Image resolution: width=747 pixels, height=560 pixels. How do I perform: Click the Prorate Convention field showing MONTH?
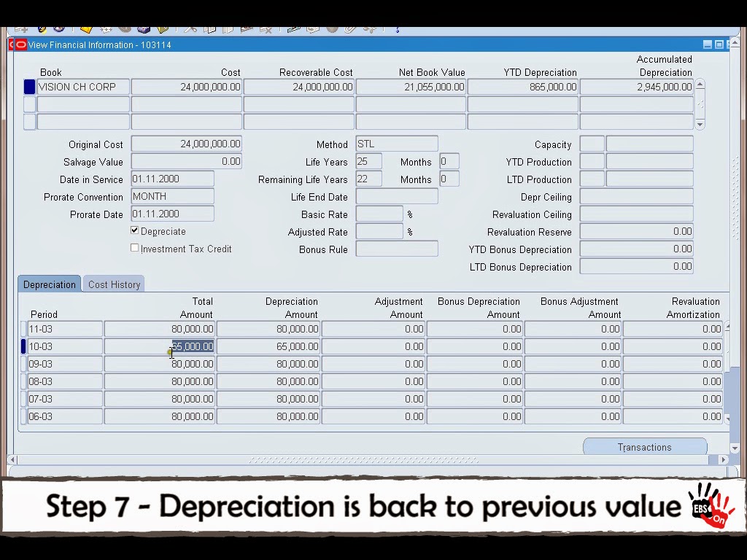click(172, 196)
